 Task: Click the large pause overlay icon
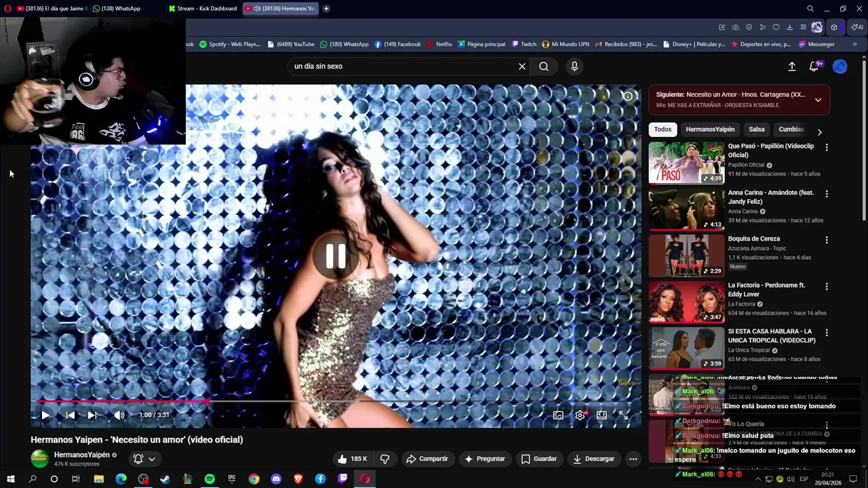coord(336,256)
